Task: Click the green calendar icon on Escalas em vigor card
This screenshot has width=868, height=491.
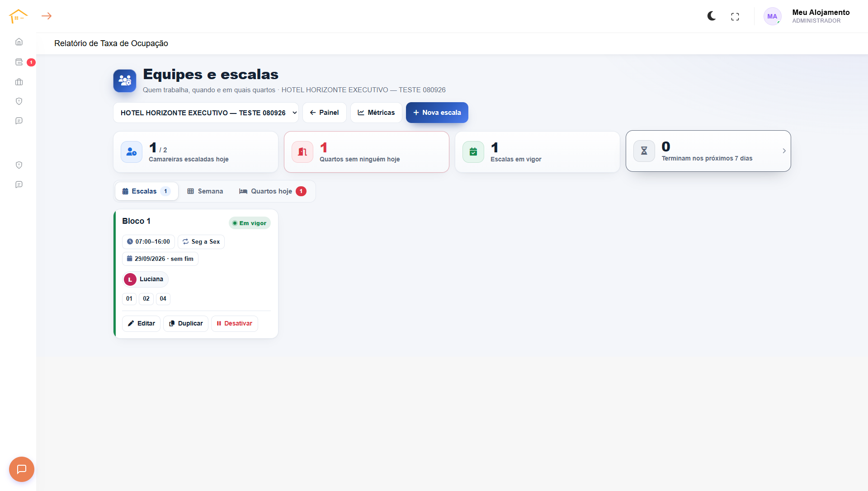Action: [x=473, y=152]
